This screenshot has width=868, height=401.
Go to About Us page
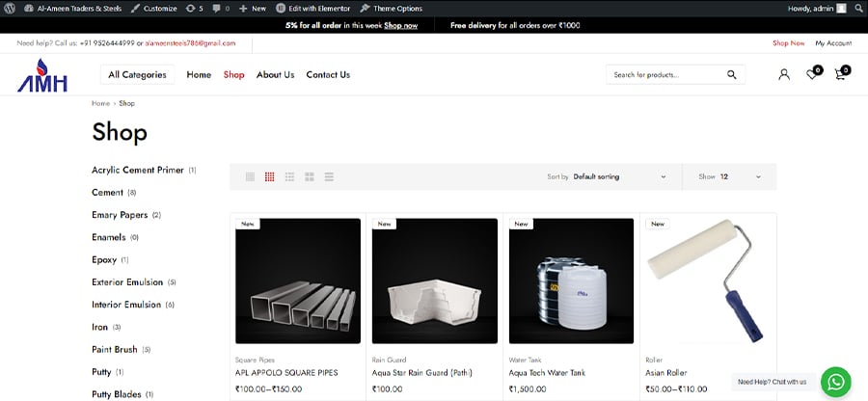click(x=275, y=74)
